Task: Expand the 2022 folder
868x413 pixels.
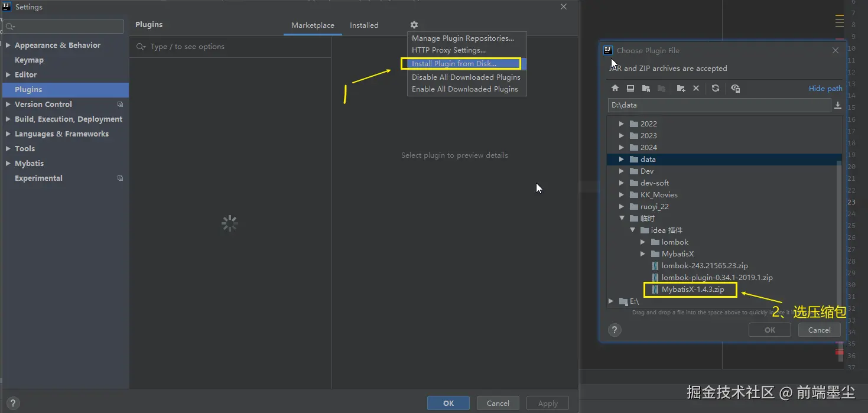Action: pos(621,124)
